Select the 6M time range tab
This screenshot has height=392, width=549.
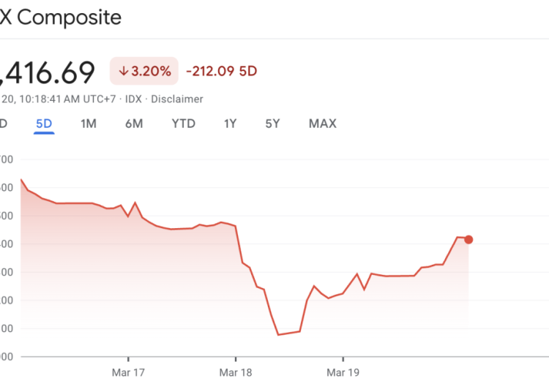click(x=134, y=124)
